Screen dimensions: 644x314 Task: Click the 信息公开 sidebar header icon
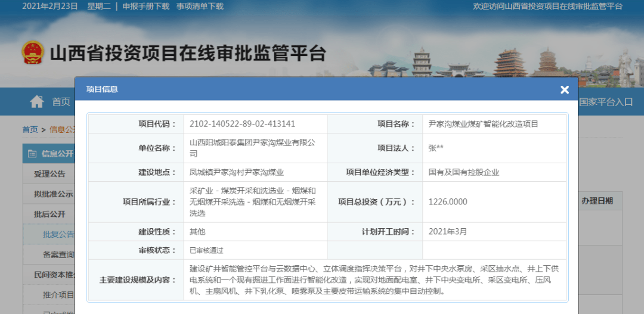(32, 154)
